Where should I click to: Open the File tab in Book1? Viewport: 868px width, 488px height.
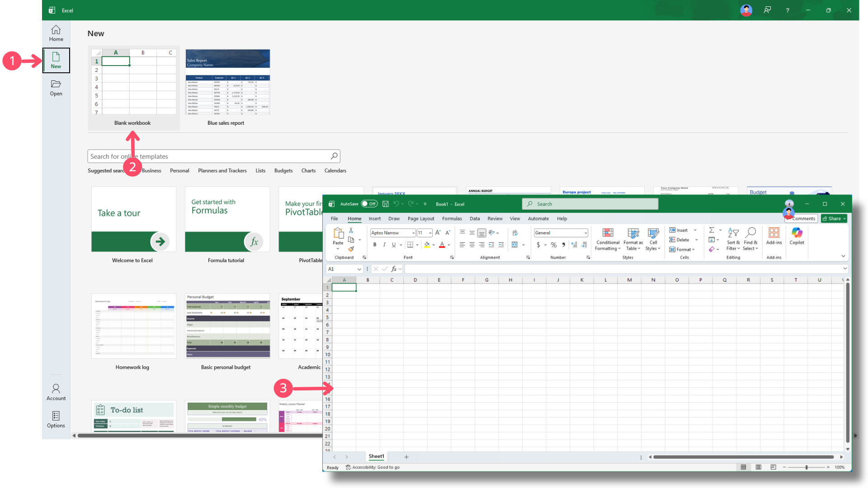click(x=334, y=218)
